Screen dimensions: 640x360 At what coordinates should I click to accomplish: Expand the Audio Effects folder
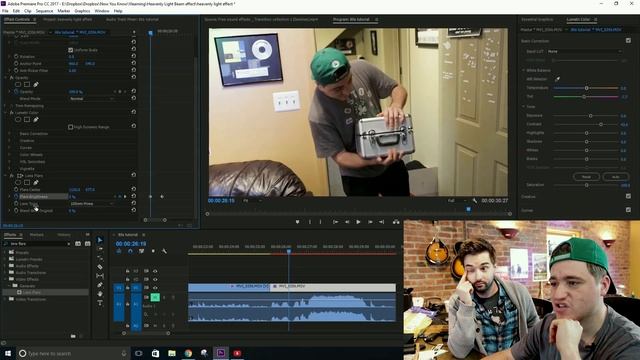(x=5, y=266)
